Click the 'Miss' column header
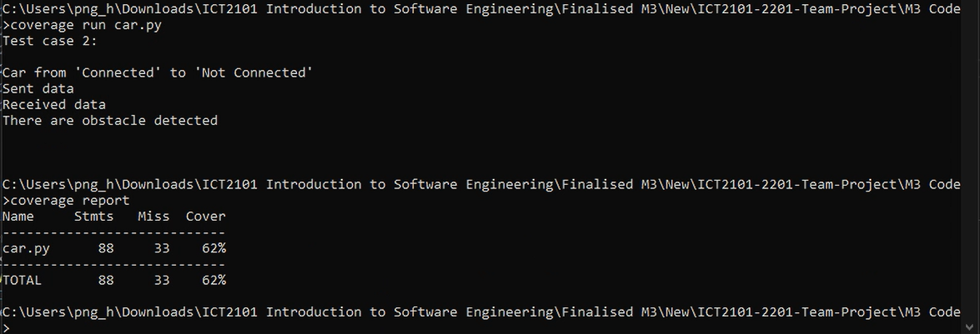Viewport: 980px width, 334px height. click(153, 217)
